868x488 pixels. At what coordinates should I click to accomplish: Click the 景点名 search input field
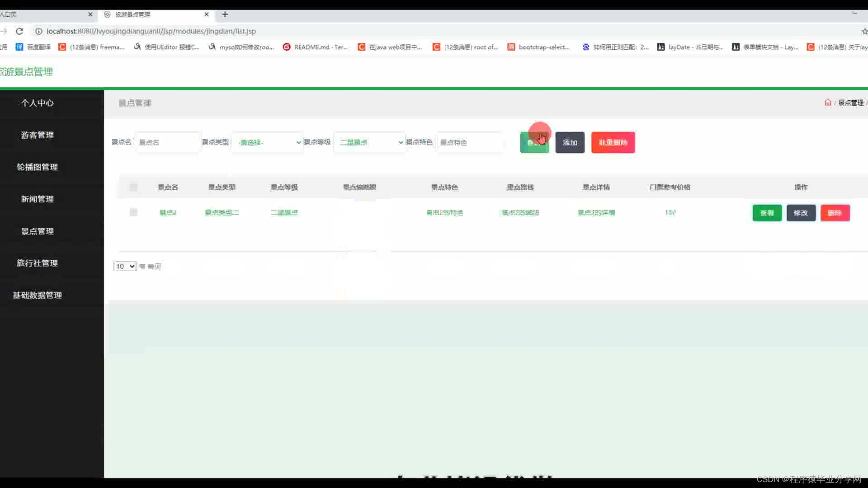point(167,142)
